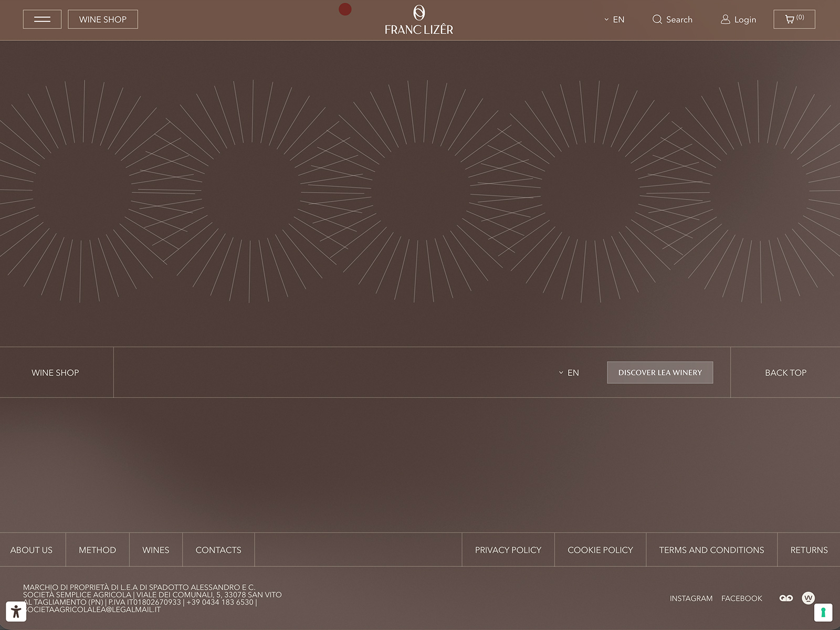Click the green keyhole privacy badge

pyautogui.click(x=823, y=612)
